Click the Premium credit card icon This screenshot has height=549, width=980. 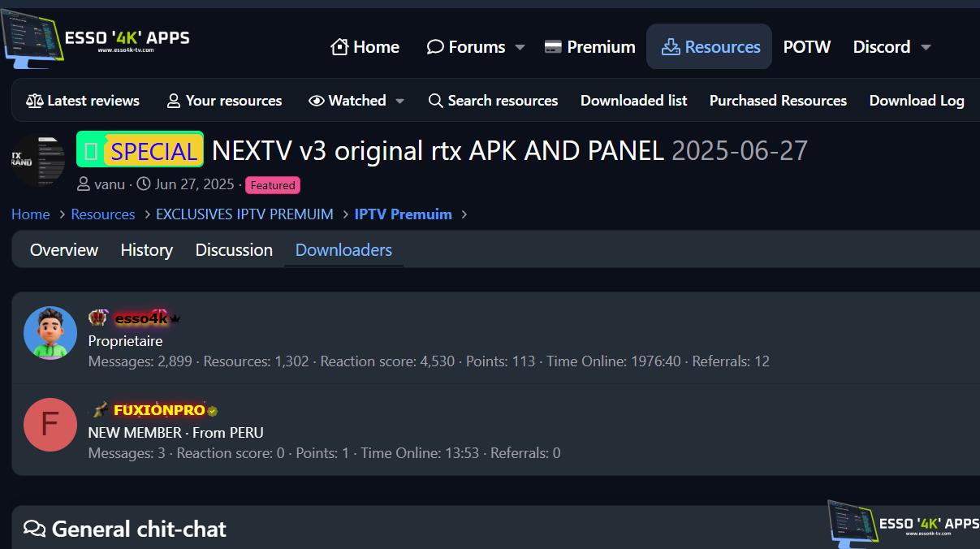click(553, 47)
